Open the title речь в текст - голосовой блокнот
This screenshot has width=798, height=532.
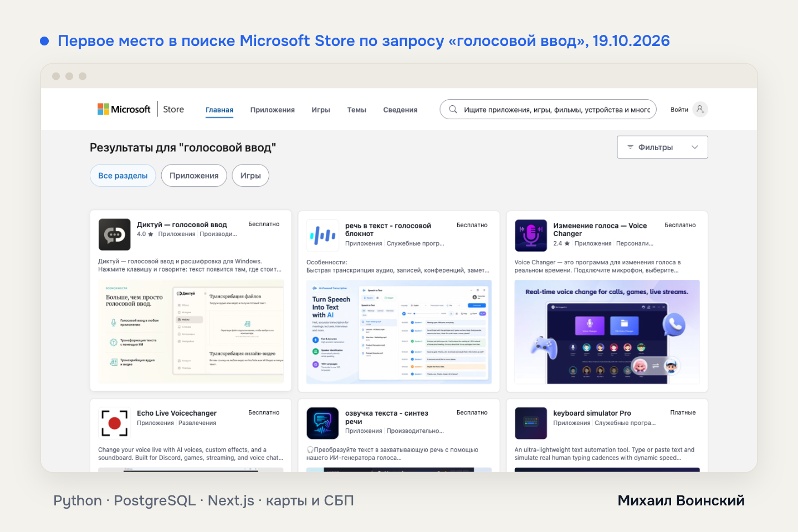[388, 229]
